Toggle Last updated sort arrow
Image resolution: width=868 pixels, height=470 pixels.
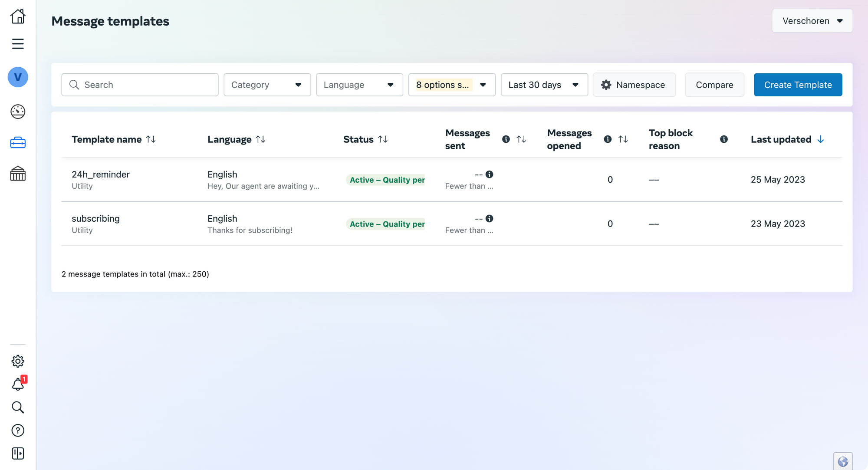(x=820, y=139)
